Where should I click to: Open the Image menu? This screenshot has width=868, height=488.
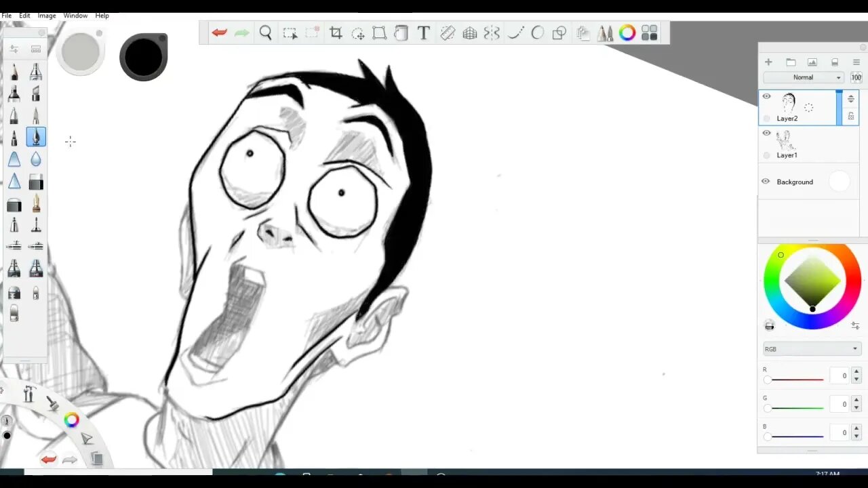point(47,16)
